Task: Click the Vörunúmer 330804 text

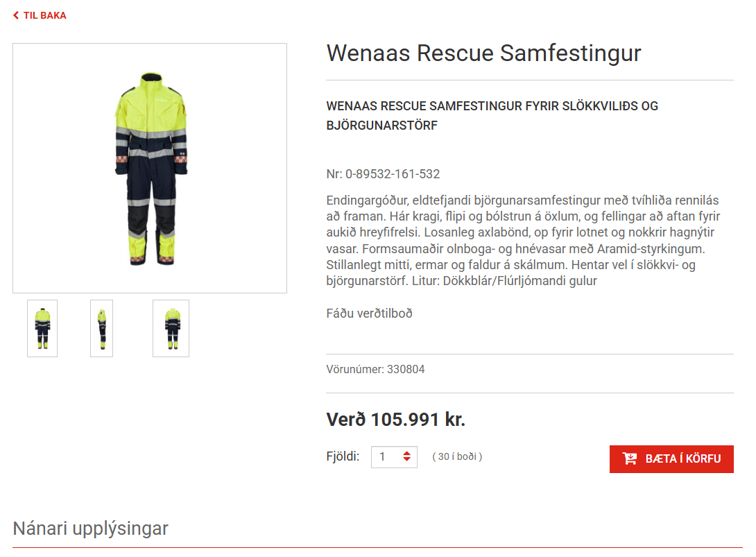Action: point(376,370)
